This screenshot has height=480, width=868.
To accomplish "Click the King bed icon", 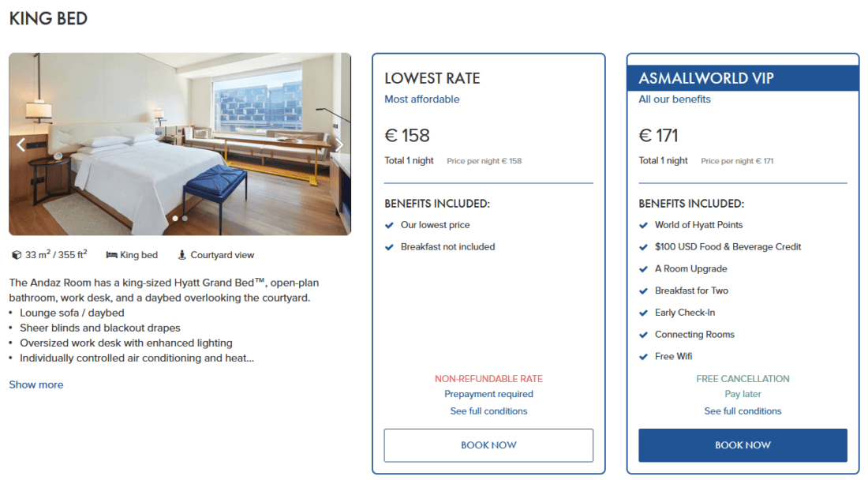I will (x=111, y=255).
